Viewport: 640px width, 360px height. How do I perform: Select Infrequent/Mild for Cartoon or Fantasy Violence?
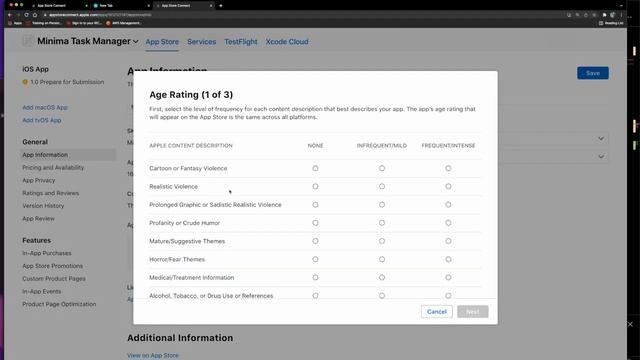[382, 168]
